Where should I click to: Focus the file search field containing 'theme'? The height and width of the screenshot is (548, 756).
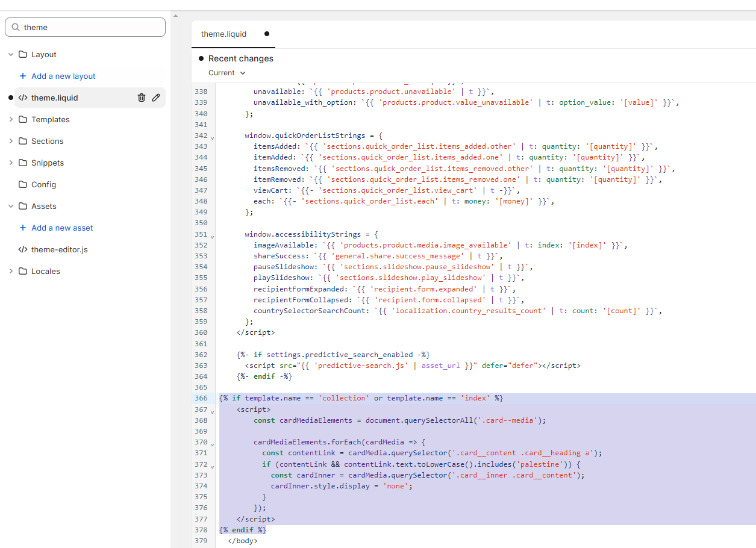[90, 27]
